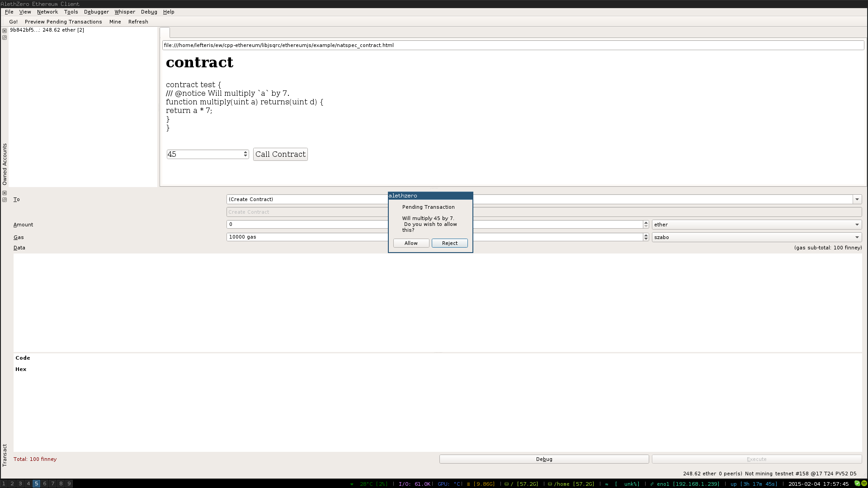Click the Spotify tray icon
This screenshot has width=868, height=488.
(864, 483)
